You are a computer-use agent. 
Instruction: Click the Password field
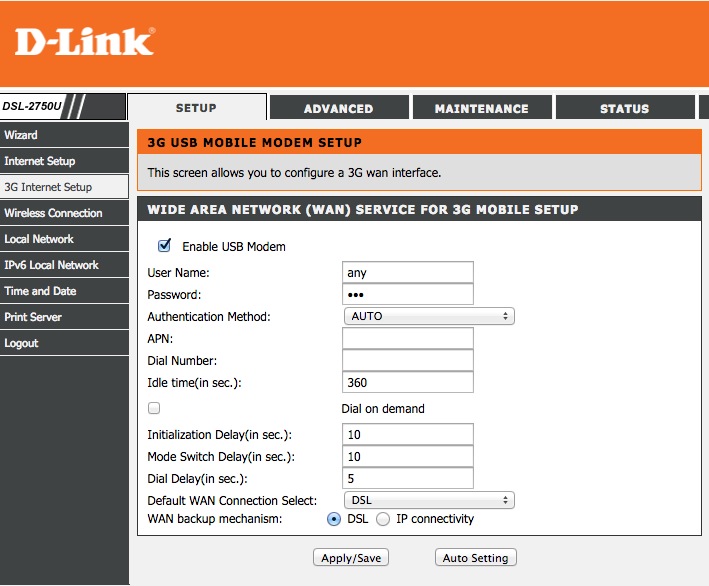pos(408,294)
